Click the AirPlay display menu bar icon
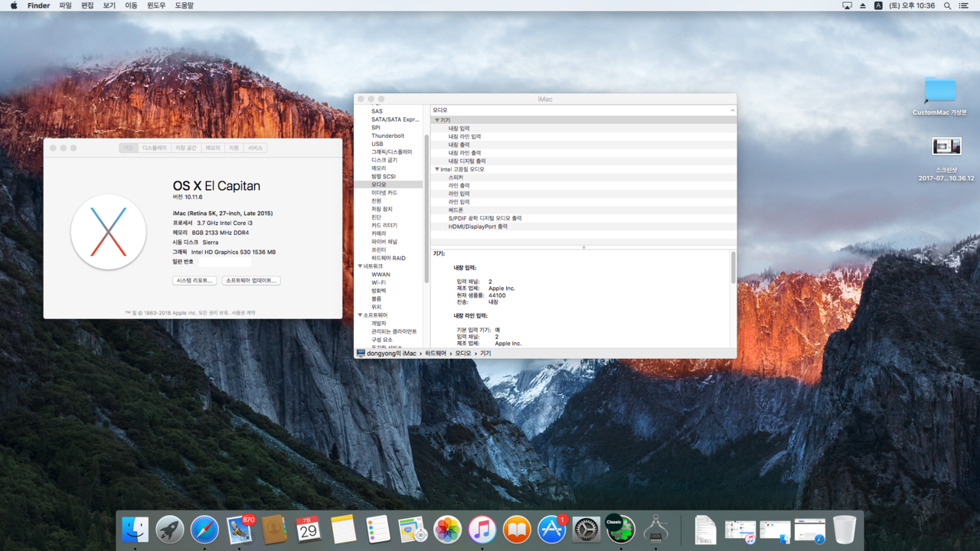 847,5
